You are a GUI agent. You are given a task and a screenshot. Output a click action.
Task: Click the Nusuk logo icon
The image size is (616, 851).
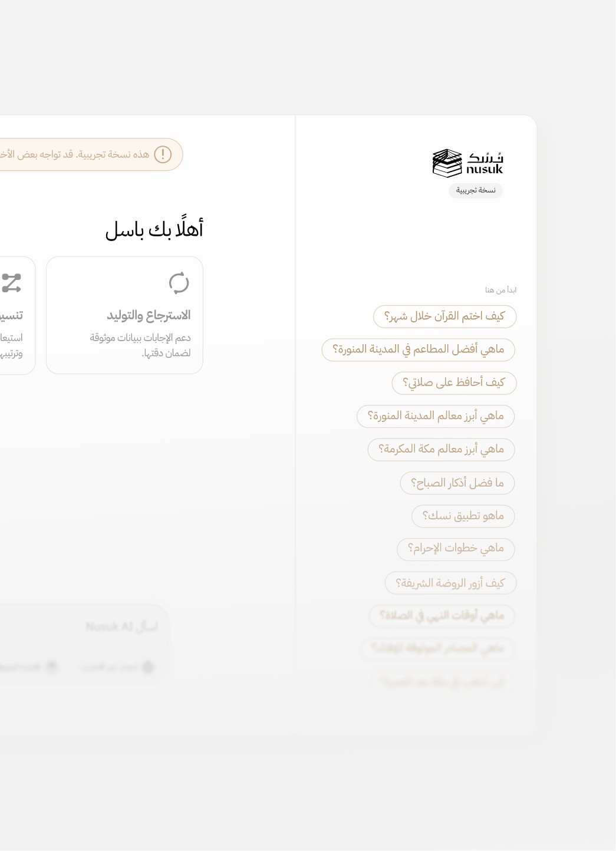click(446, 163)
